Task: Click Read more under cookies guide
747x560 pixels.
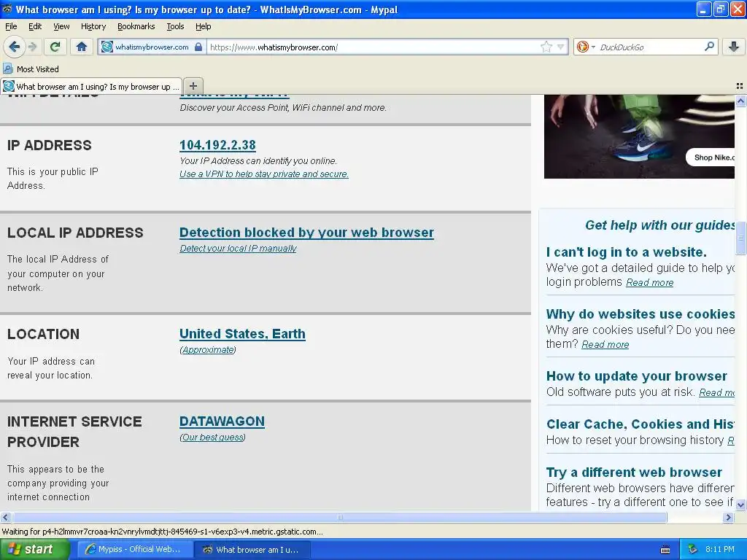Action: tap(605, 345)
